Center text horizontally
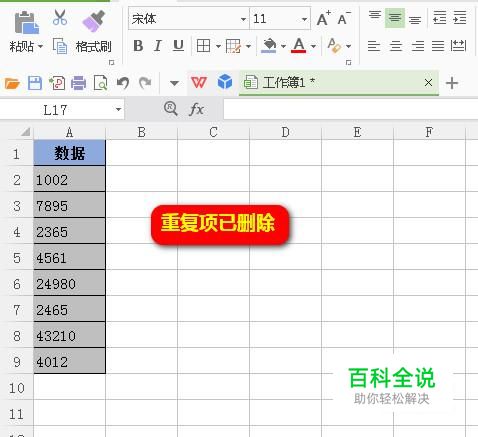 396,46
